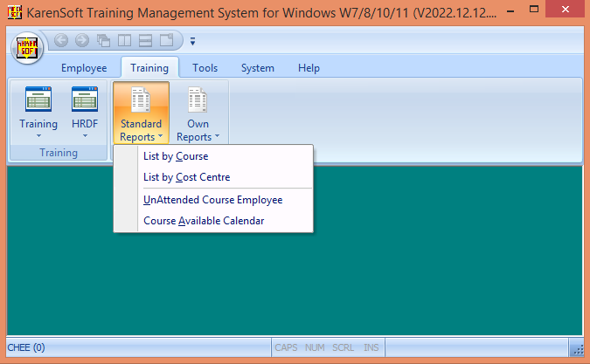Click the window resize grip in status bar
Image resolution: width=590 pixels, height=364 pixels.
(577, 349)
